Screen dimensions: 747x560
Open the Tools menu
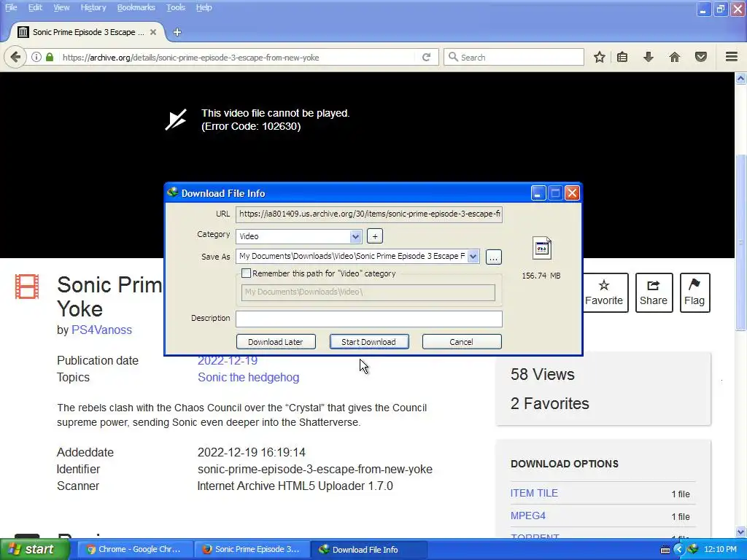tap(176, 7)
